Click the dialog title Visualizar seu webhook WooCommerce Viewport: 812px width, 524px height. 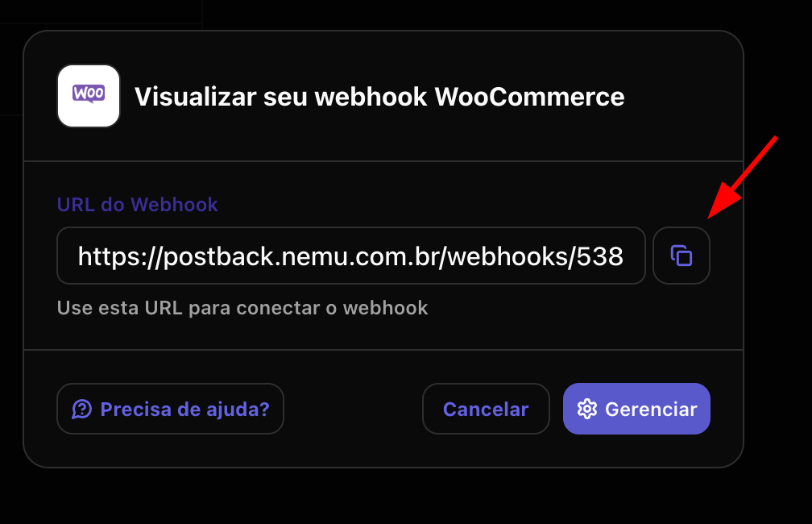(x=379, y=97)
